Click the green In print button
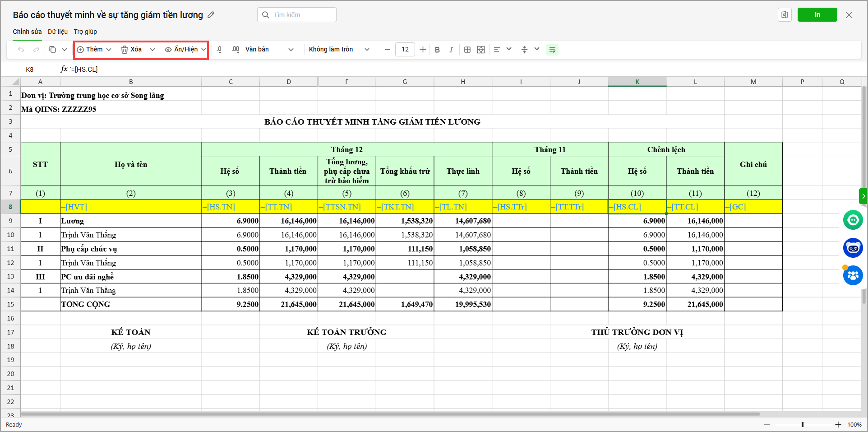The width and height of the screenshot is (868, 432). pyautogui.click(x=817, y=15)
